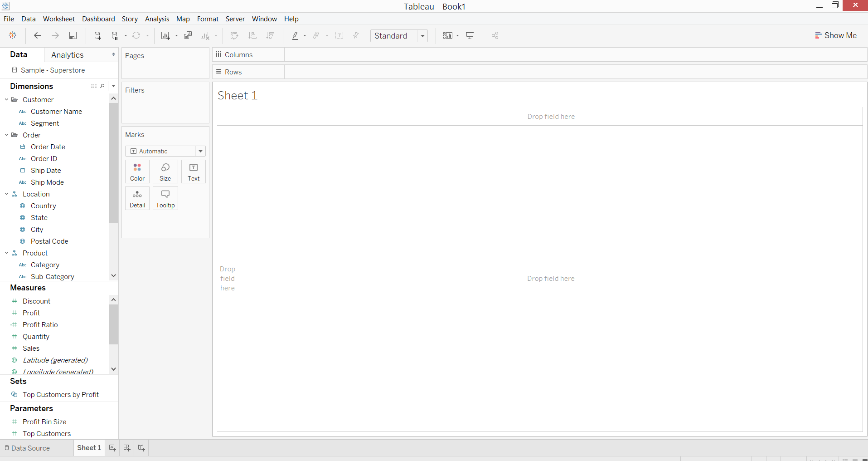The image size is (868, 461).
Task: Click the Share workbook icon
Action: [x=495, y=35]
